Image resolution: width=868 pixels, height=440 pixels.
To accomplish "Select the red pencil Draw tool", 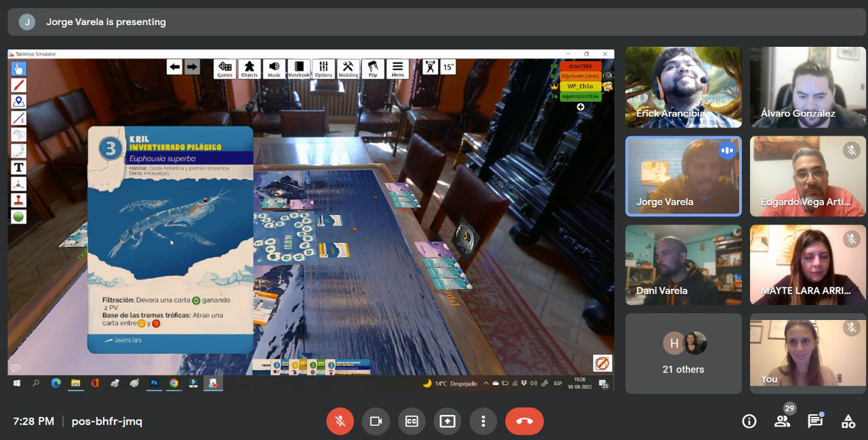I will point(18,85).
